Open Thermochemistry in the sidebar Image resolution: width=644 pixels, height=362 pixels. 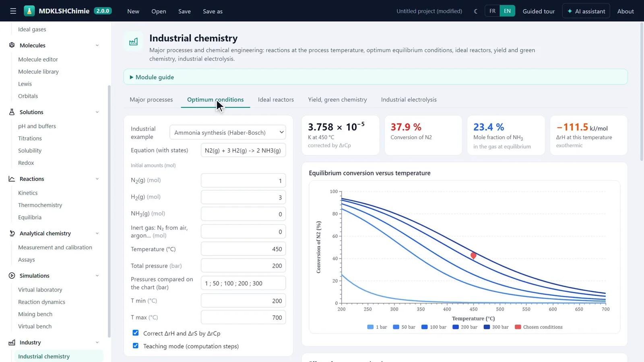(40, 205)
